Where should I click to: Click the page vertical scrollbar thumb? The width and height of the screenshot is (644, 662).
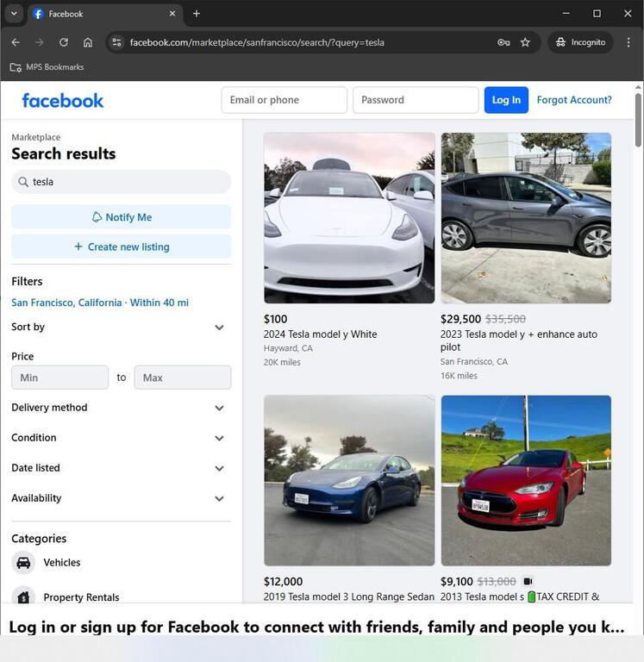(638, 121)
